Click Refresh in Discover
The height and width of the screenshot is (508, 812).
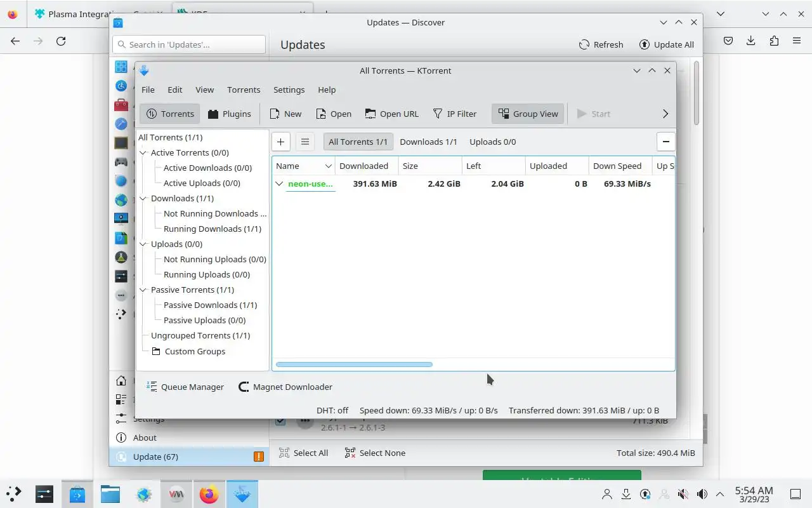coord(601,44)
